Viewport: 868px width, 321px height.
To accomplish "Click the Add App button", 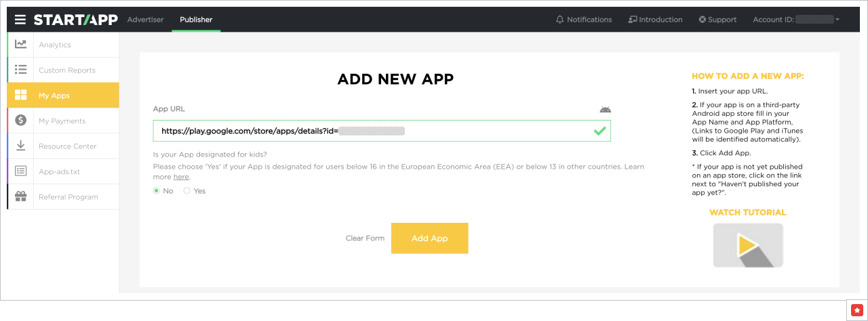I will [x=429, y=238].
